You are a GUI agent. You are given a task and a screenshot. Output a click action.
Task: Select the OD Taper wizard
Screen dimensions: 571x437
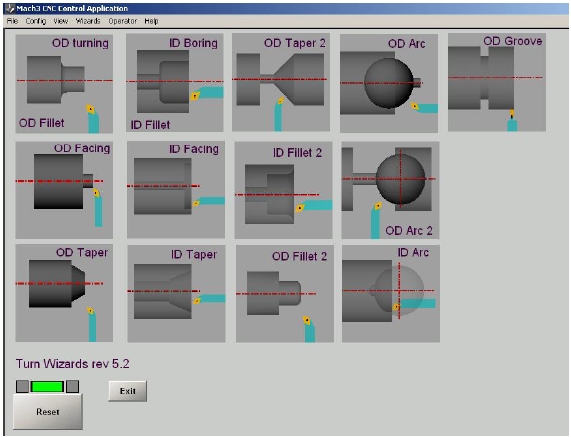tap(64, 293)
